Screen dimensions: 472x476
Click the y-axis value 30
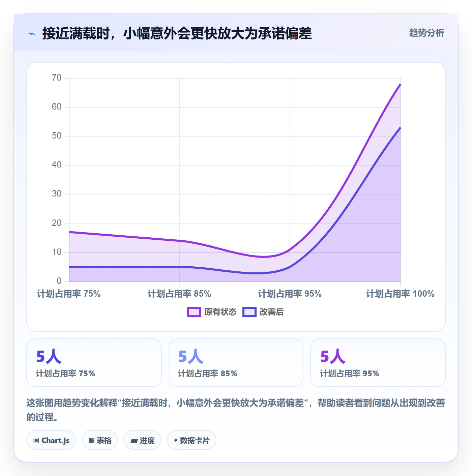[x=57, y=194]
